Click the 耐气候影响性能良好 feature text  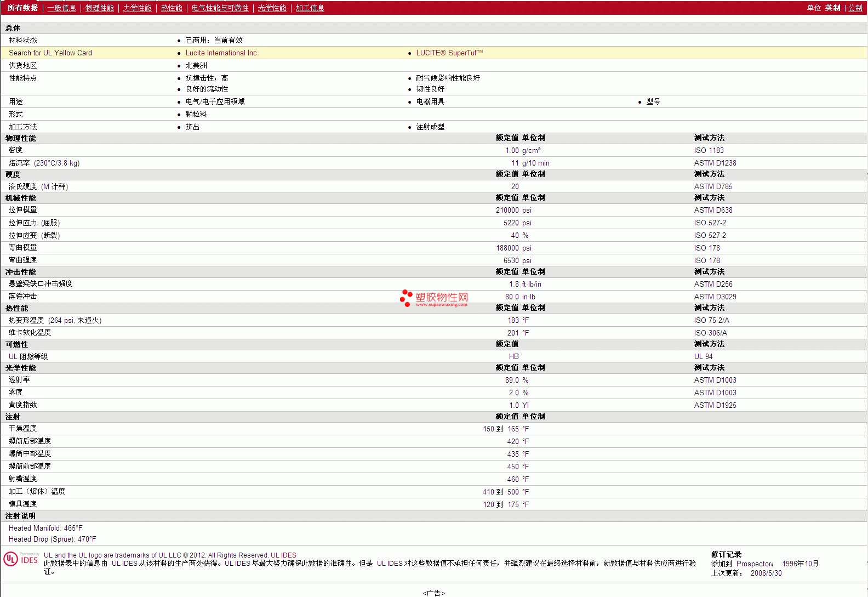pos(448,78)
